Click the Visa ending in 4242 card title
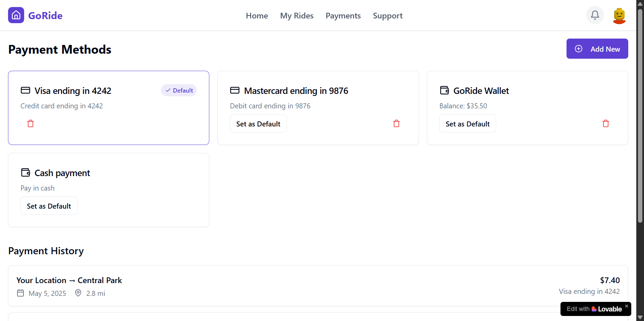The image size is (644, 321). coord(73,91)
